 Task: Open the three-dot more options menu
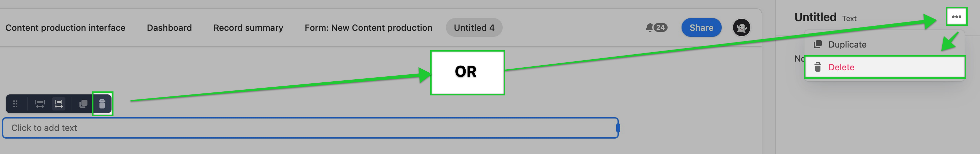pyautogui.click(x=956, y=17)
